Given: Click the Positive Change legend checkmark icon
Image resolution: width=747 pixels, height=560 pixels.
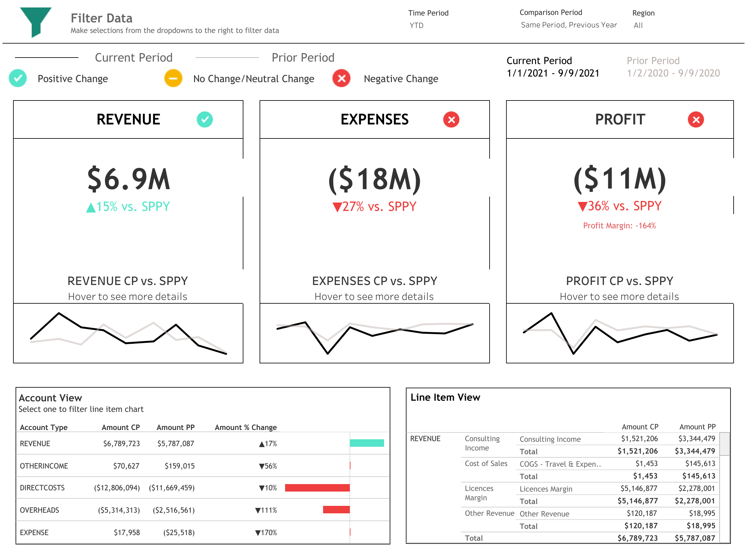Looking at the screenshot, I should coord(17,78).
